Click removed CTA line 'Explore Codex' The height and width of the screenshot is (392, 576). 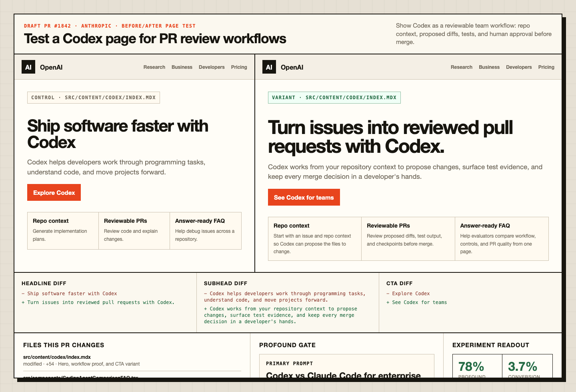coord(408,294)
